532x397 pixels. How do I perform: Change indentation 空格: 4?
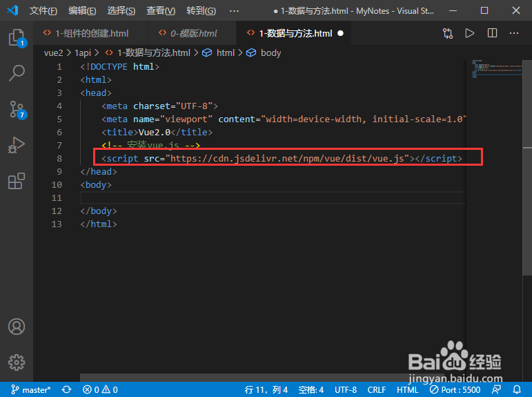click(x=311, y=389)
